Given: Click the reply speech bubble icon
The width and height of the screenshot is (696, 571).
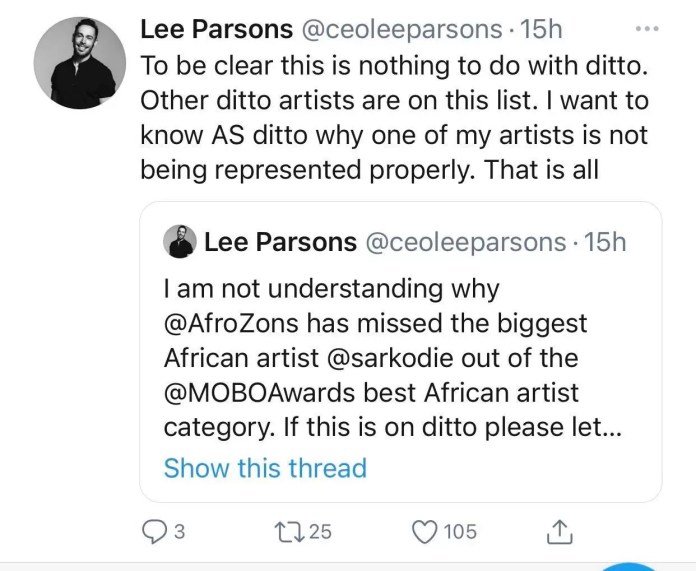Looking at the screenshot, I should point(153,531).
